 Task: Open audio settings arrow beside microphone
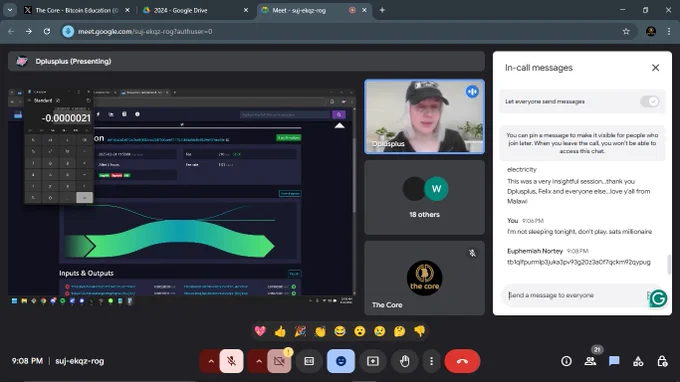(x=211, y=361)
